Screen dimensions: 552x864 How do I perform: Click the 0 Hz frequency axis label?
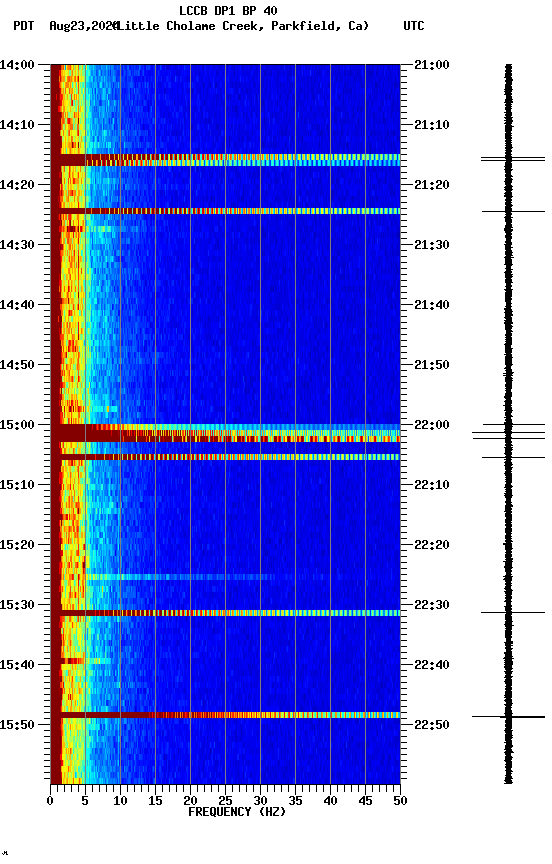(50, 801)
